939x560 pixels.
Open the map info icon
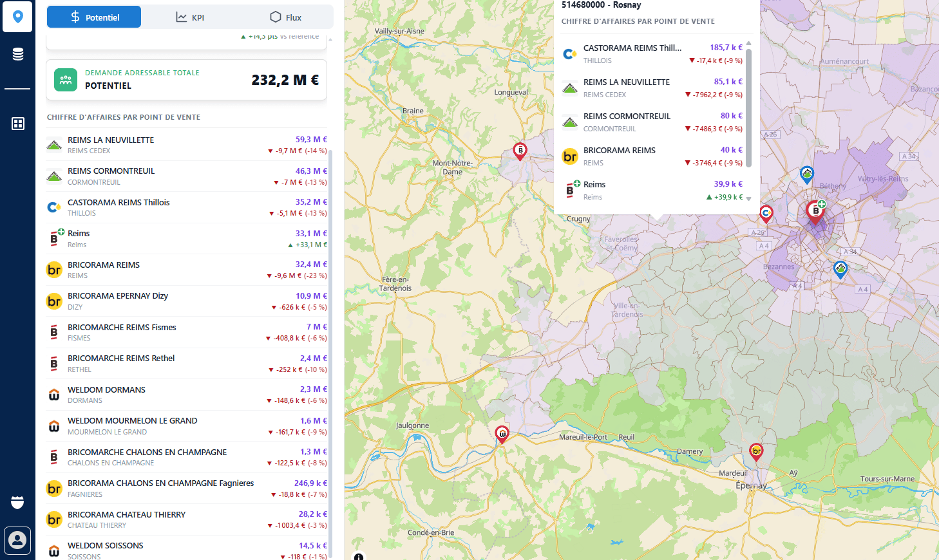(359, 557)
